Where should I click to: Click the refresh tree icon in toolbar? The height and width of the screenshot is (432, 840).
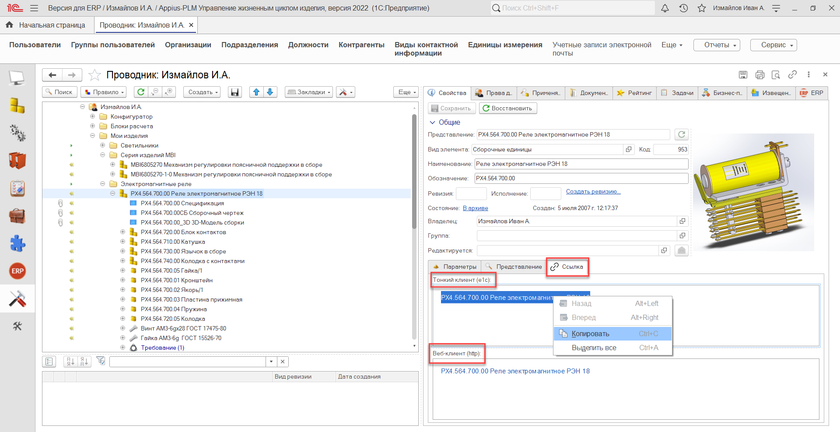pyautogui.click(x=139, y=92)
